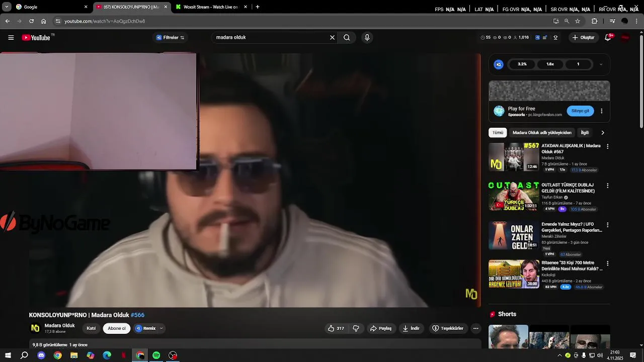Viewport: 644px width, 362px height.
Task: Close the KONSOLOYUNP*RNO browser tab
Action: [166, 7]
